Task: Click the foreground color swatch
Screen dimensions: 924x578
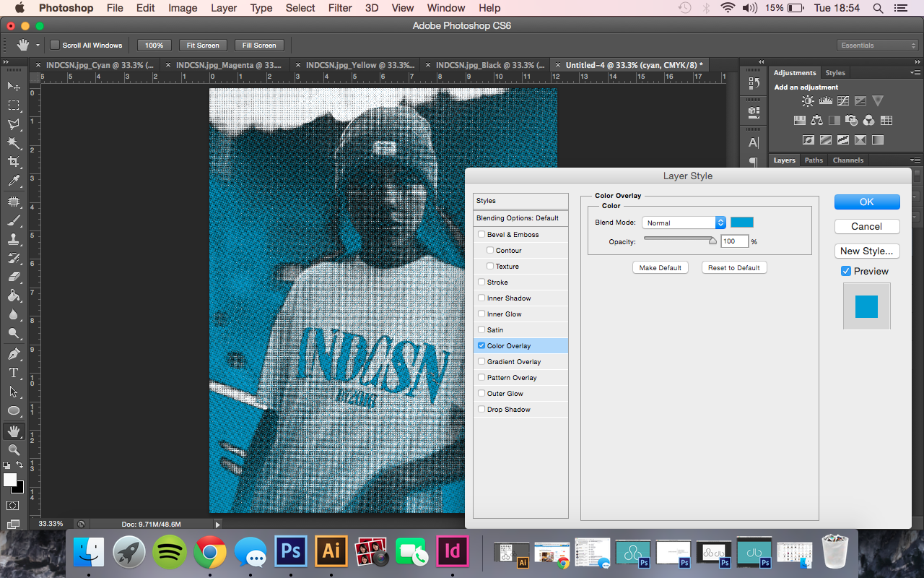Action: pyautogui.click(x=9, y=480)
